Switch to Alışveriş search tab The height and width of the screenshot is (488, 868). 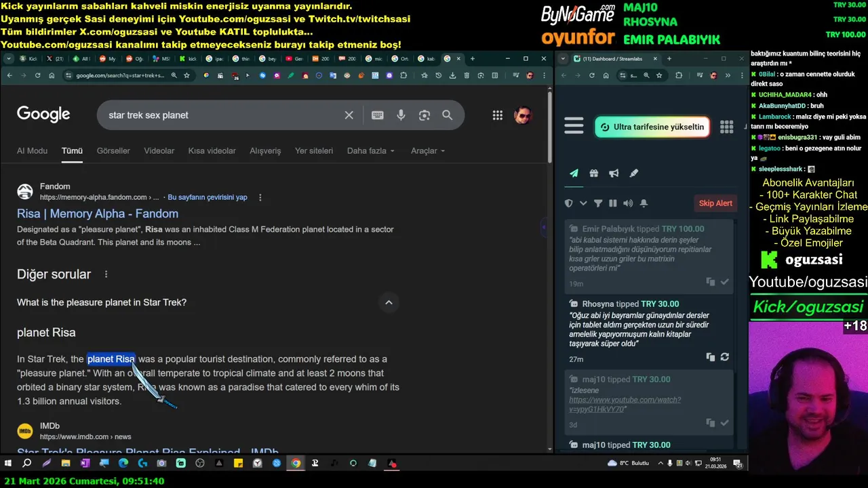(265, 150)
